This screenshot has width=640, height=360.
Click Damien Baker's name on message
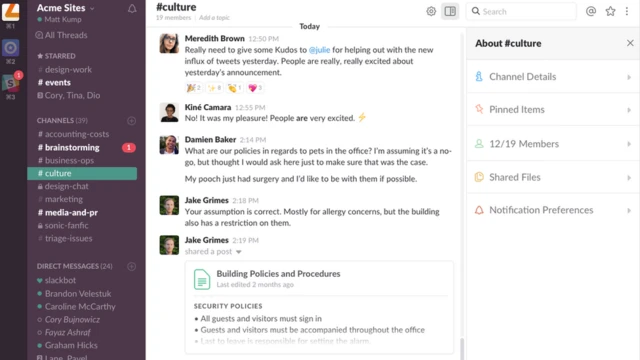pos(210,140)
